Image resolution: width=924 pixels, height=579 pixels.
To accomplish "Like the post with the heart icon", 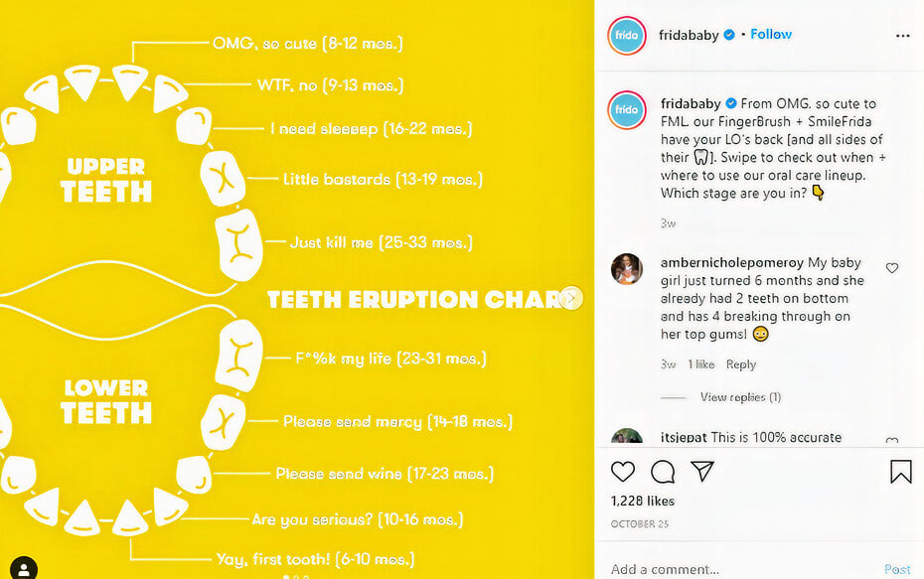I will (x=623, y=472).
